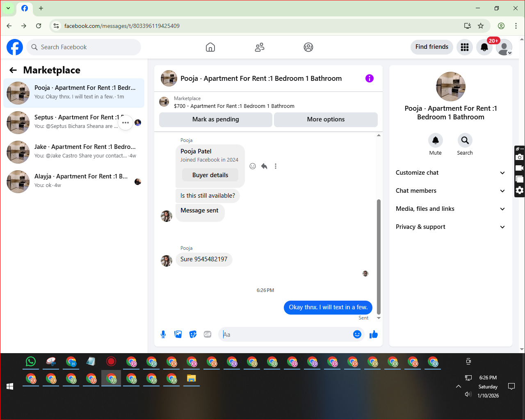Viewport: 525px width, 420px height.
Task: React to Pooja Patel's message with emoji
Action: (253, 166)
